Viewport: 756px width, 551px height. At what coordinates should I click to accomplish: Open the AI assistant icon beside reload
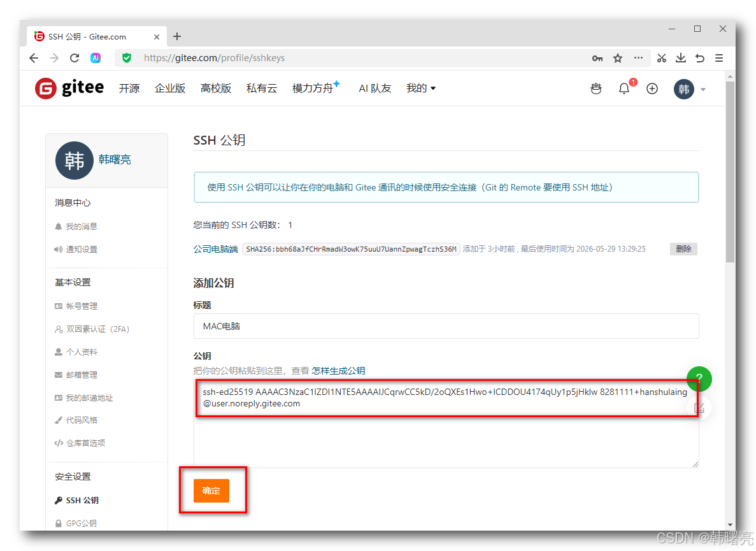pyautogui.click(x=96, y=59)
